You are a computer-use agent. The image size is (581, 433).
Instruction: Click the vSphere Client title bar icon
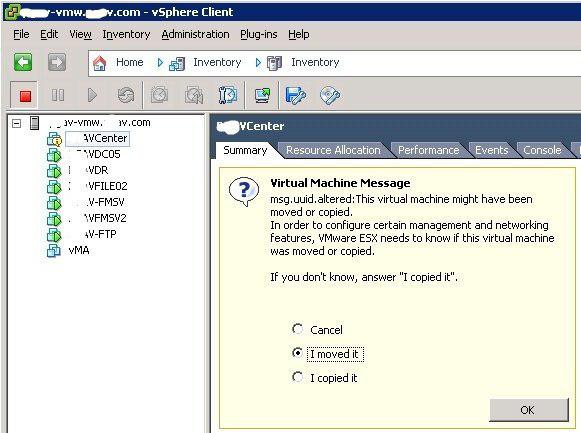pos(12,12)
